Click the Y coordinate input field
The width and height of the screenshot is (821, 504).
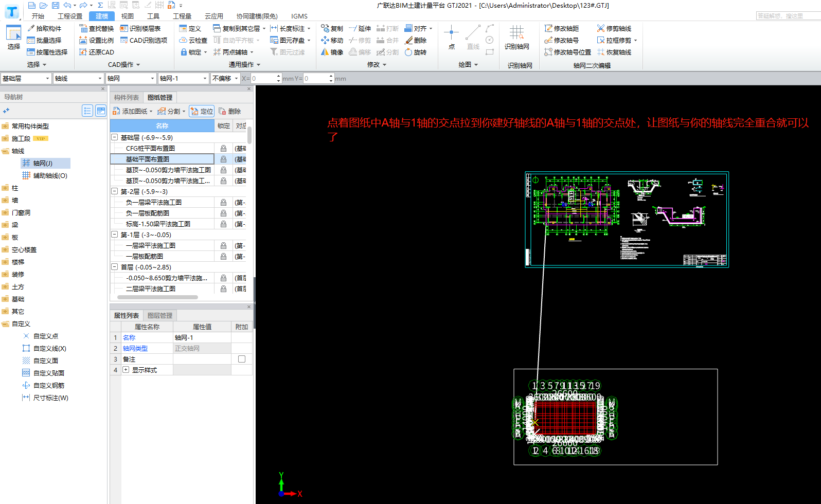[318, 78]
